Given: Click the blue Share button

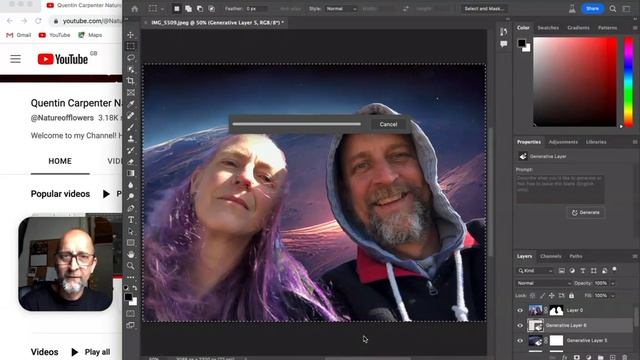Looking at the screenshot, I should (x=592, y=9).
